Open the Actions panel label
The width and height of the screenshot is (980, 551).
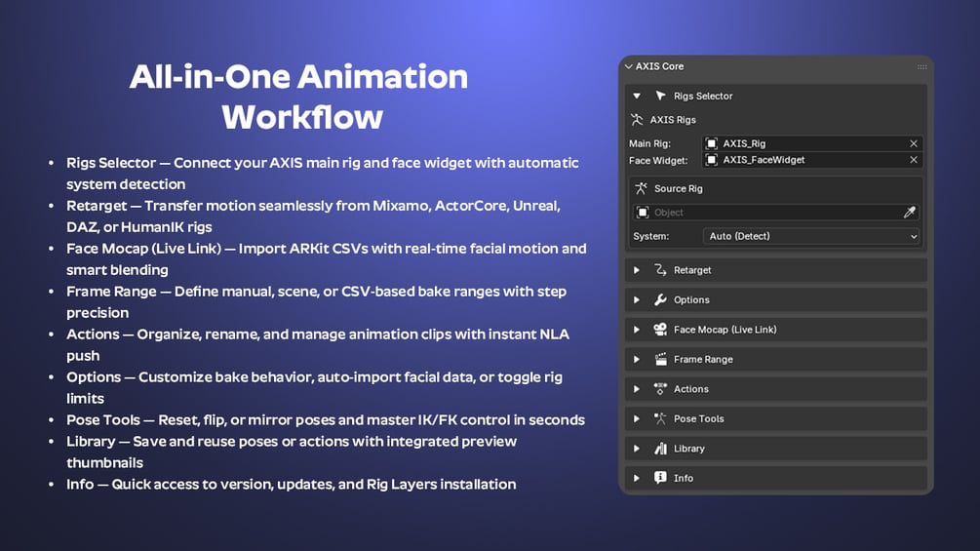click(x=691, y=388)
